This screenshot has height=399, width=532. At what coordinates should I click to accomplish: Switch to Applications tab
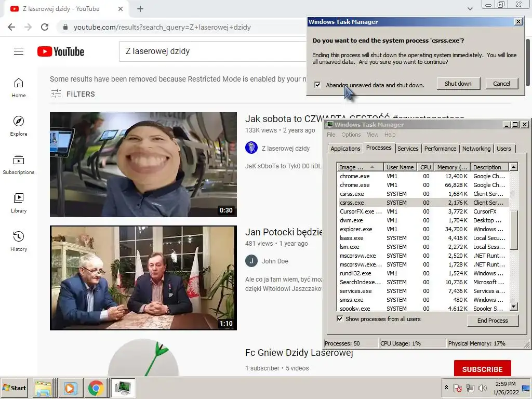345,149
